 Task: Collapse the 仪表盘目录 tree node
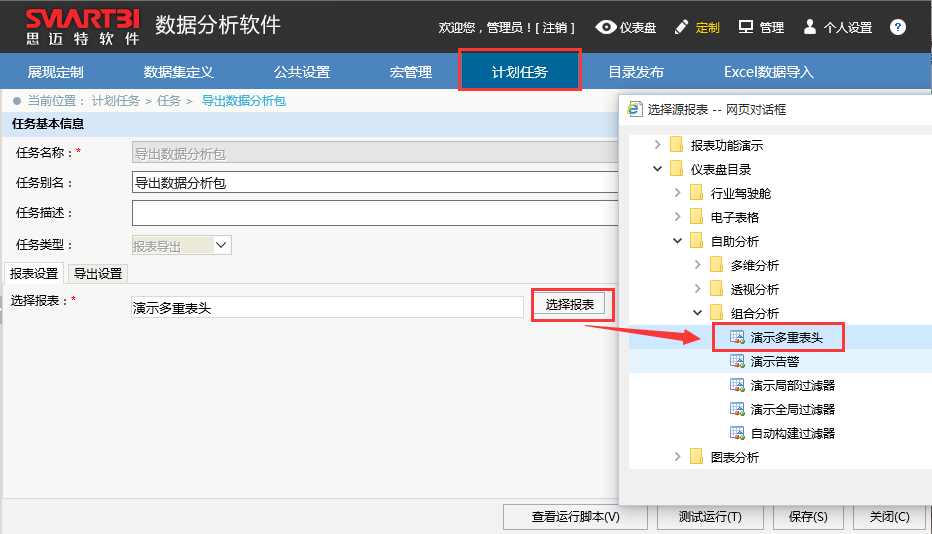[657, 169]
